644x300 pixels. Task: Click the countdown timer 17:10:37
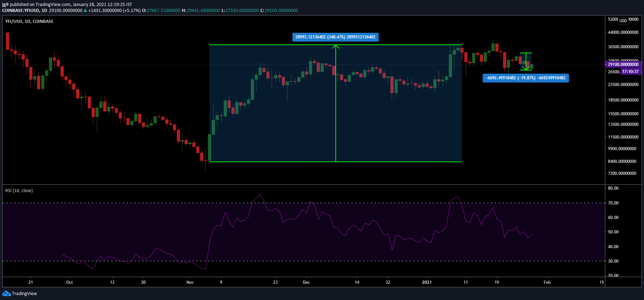(630, 72)
